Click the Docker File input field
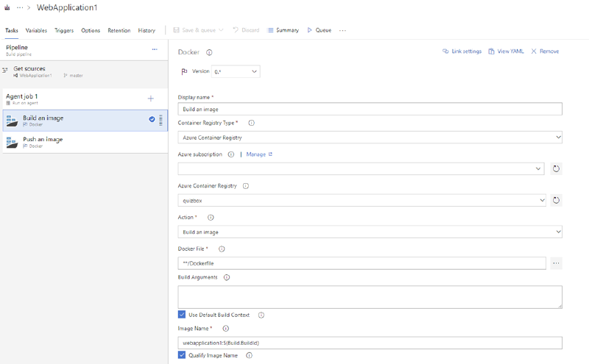 361,263
